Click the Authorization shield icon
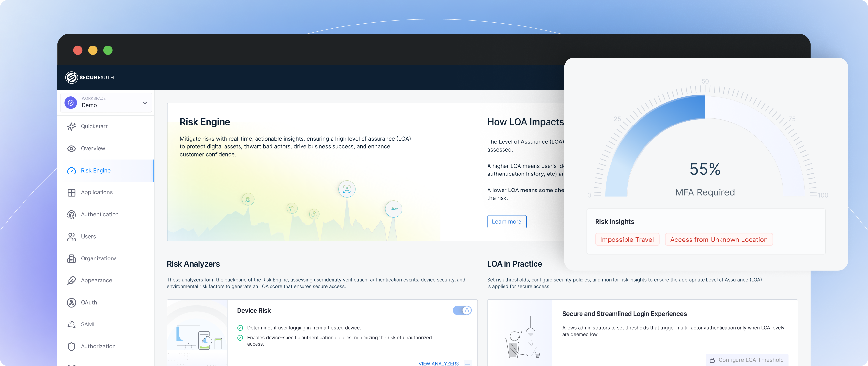868x366 pixels. (71, 346)
